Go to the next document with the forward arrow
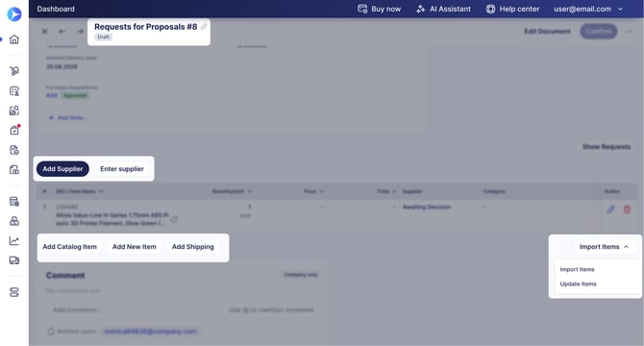 [x=80, y=31]
